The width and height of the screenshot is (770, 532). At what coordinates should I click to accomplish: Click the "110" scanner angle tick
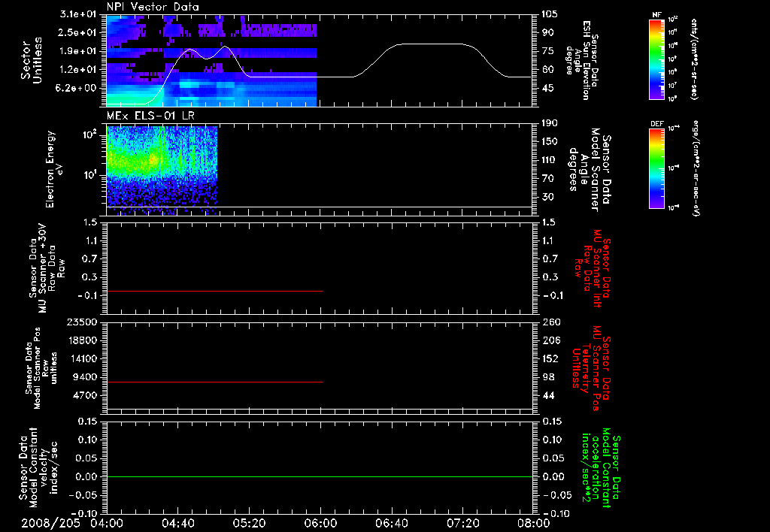coord(549,160)
